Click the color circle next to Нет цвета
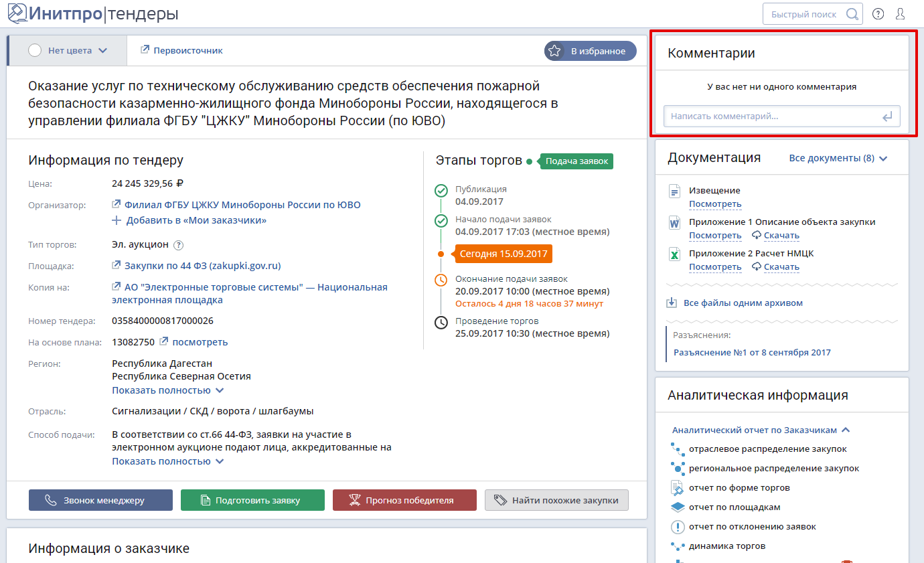Viewport: 924px width, 563px height. [35, 50]
